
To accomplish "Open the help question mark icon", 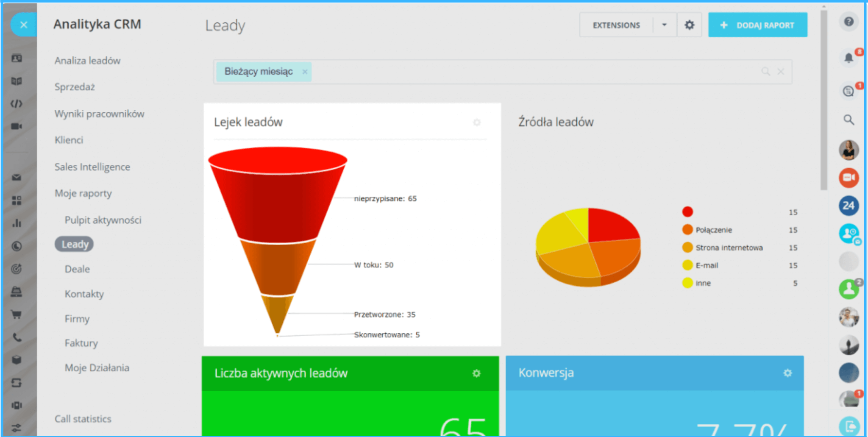I will point(849,22).
